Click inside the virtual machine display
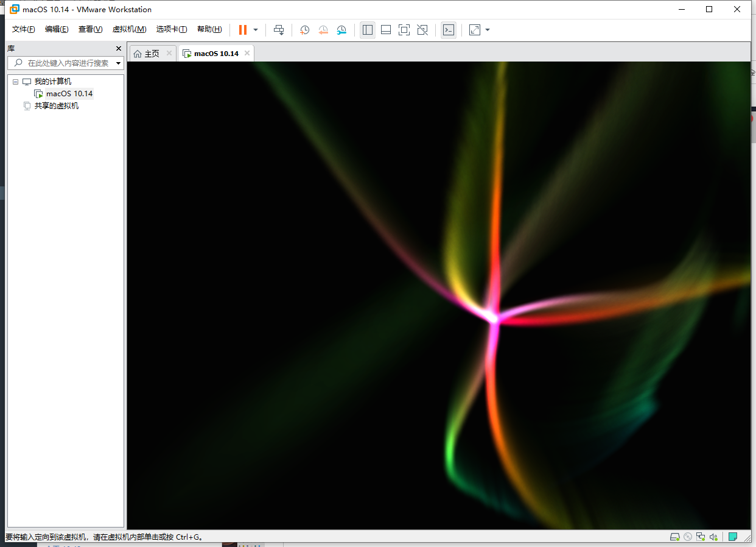The width and height of the screenshot is (756, 547). click(439, 295)
